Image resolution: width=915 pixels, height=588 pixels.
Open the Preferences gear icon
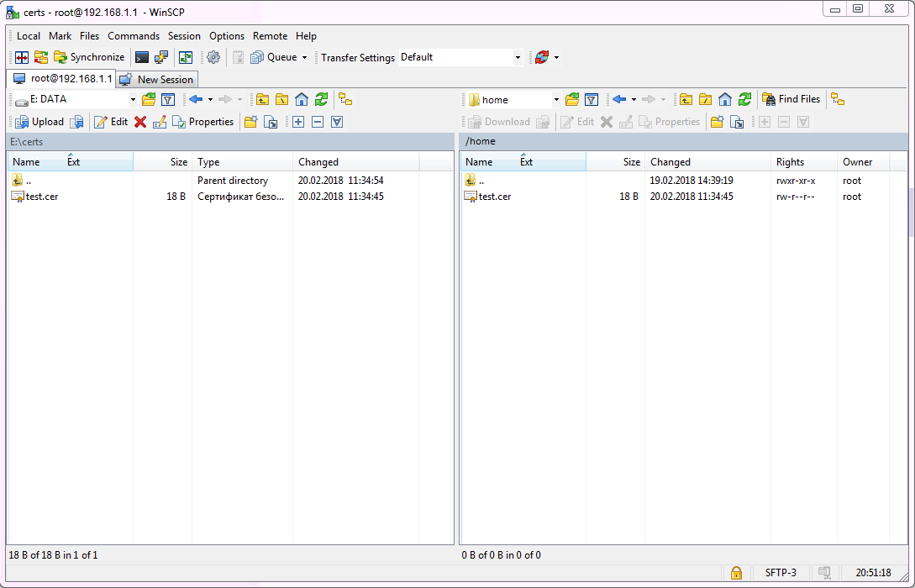point(213,57)
